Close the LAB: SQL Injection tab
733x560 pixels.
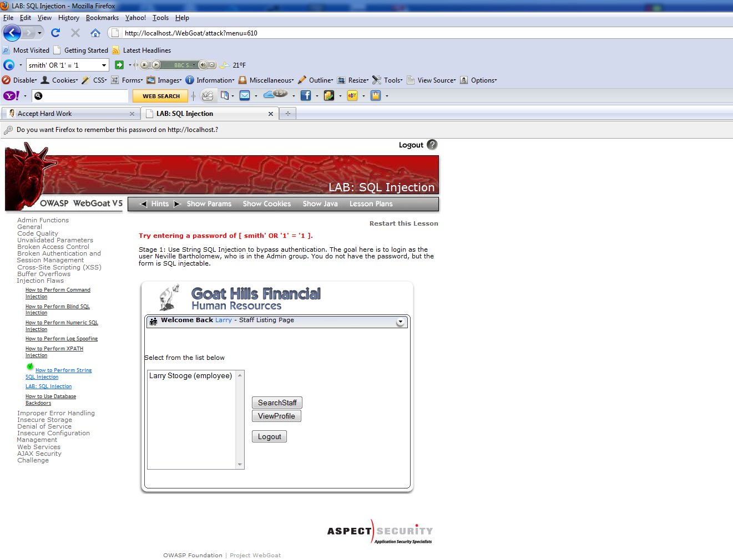[271, 114]
